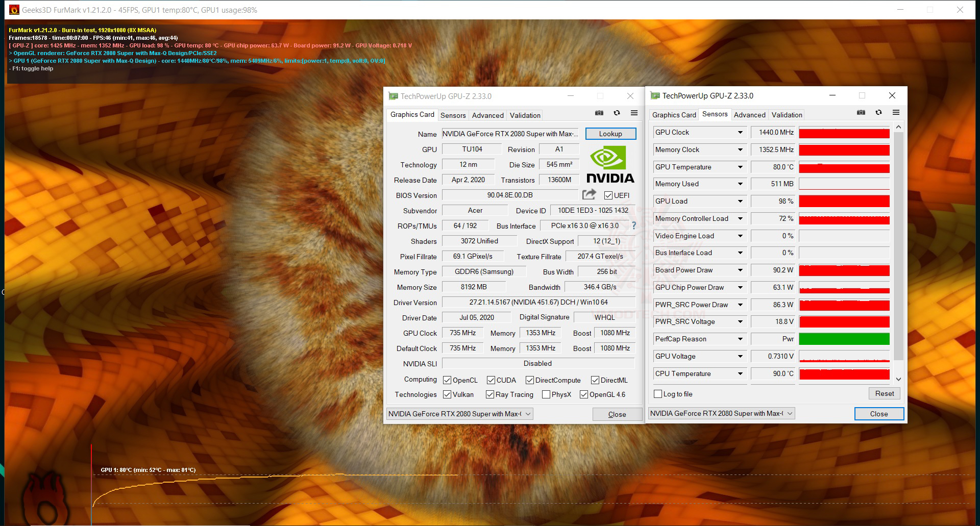980x526 pixels.
Task: Click the 'F1: toggle help' text in FurMark
Action: (31, 68)
